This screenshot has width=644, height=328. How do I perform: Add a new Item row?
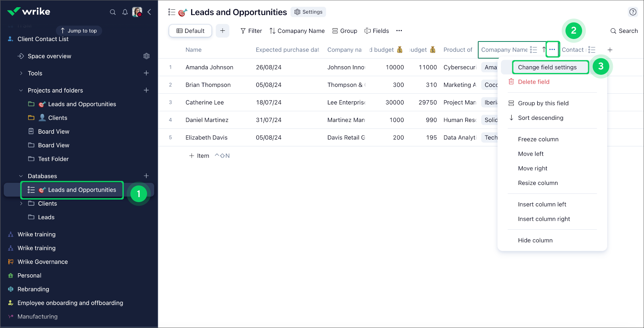(199, 156)
